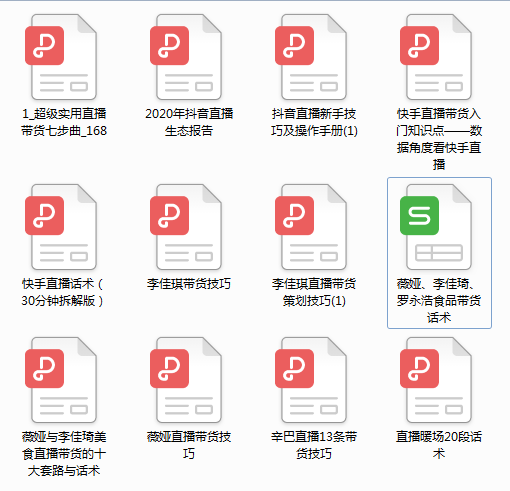The width and height of the screenshot is (510, 491).
Task: Click the filename label 2020年抖音直播生态报告
Action: click(189, 122)
